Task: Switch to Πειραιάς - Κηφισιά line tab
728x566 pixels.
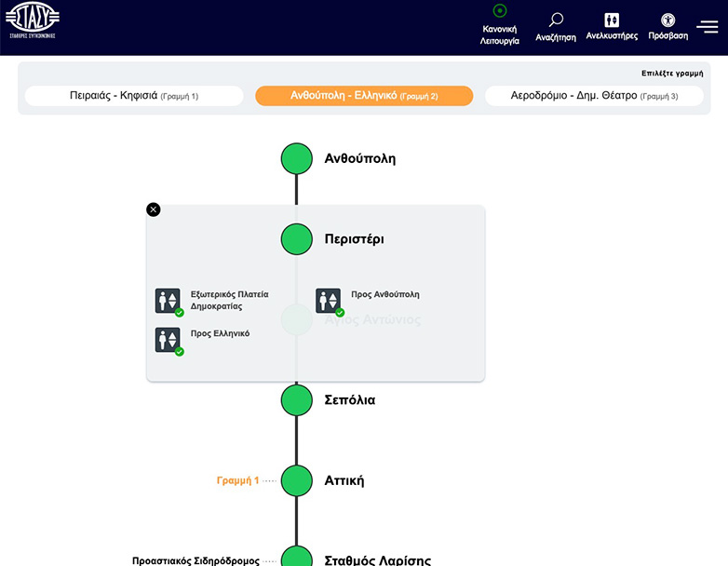Action: pos(134,96)
